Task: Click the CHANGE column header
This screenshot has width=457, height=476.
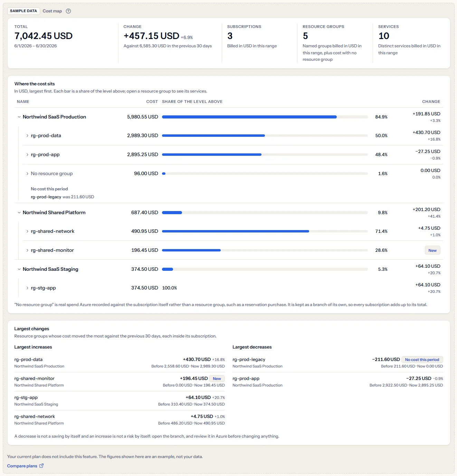Action: [x=431, y=102]
